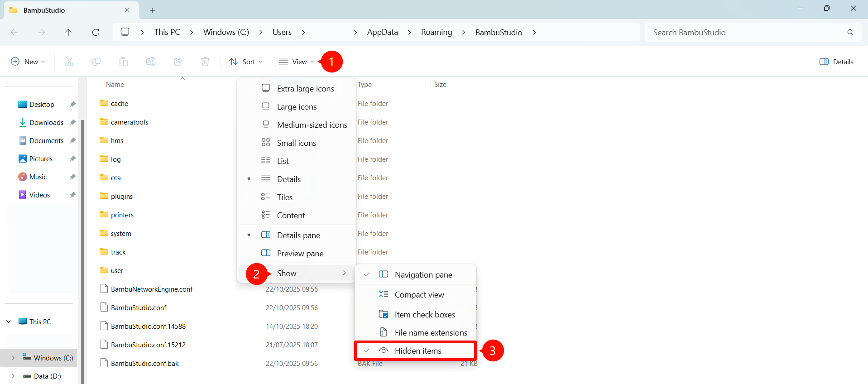868x384 pixels.
Task: Select Tiles view layout
Action: pyautogui.click(x=296, y=197)
